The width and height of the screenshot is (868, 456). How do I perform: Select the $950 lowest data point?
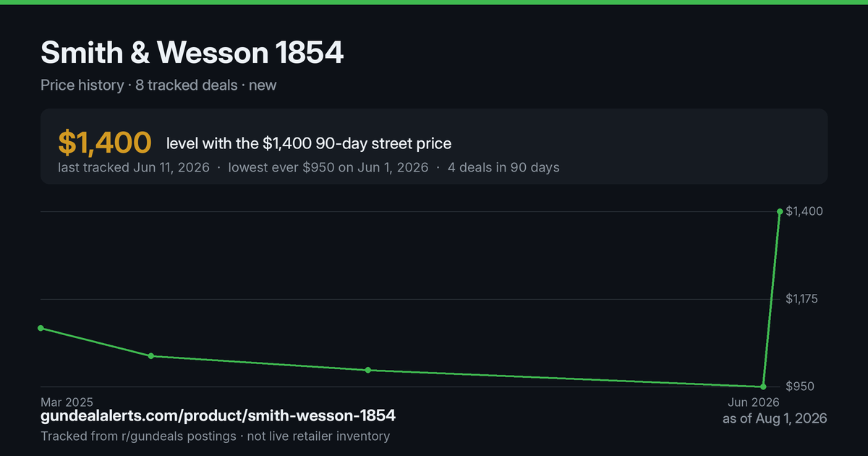click(764, 387)
